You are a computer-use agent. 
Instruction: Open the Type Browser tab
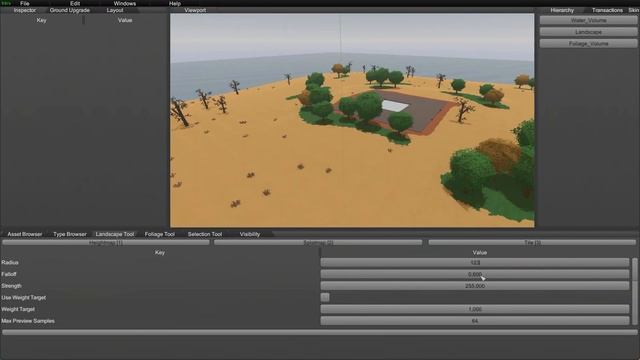70,234
